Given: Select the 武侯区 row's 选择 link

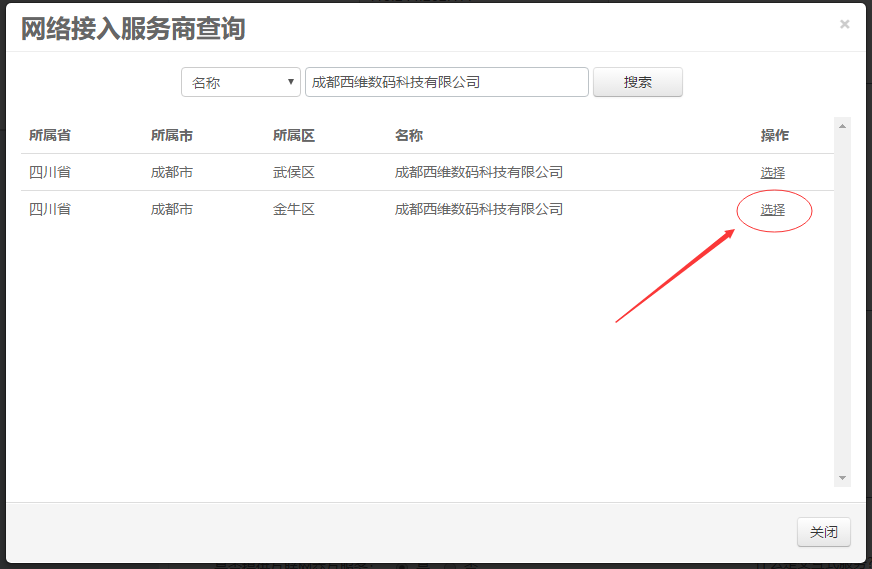Looking at the screenshot, I should [x=772, y=172].
